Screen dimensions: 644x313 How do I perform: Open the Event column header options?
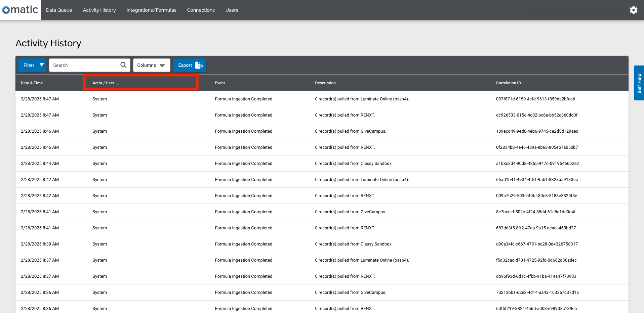pyautogui.click(x=220, y=83)
